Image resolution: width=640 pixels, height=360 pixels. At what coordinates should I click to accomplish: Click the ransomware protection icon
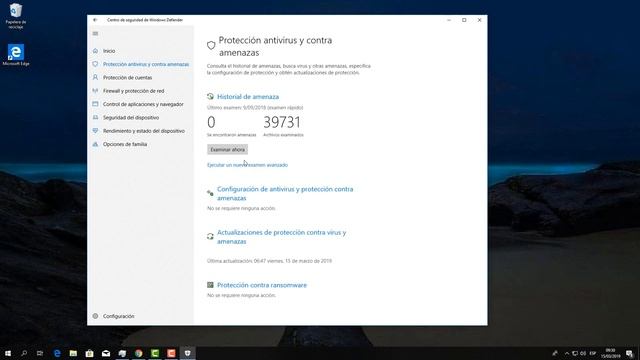210,285
